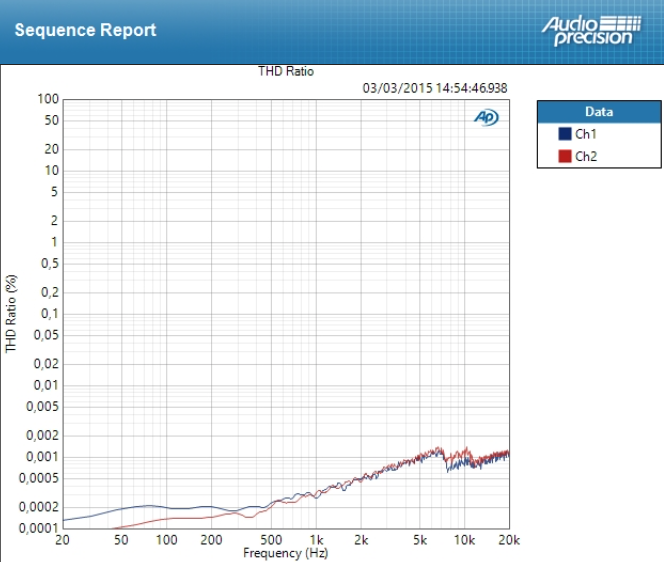This screenshot has width=664, height=562.
Task: Click the Ch2 red color swatch
Action: 565,156
